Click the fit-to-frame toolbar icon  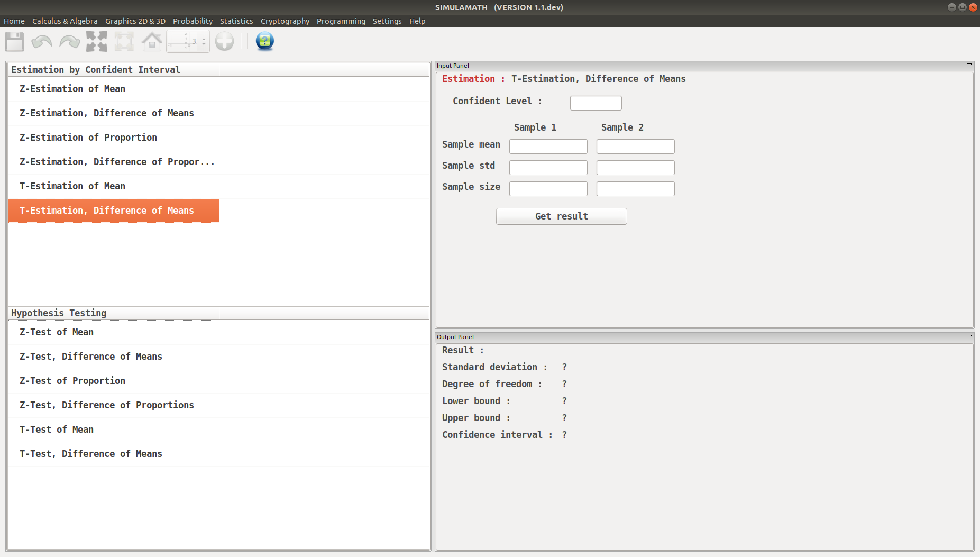click(x=124, y=42)
